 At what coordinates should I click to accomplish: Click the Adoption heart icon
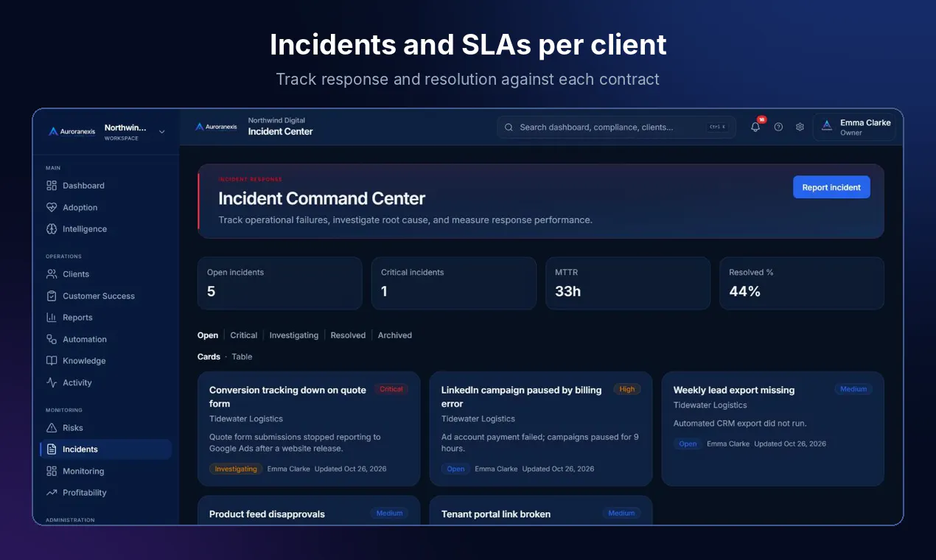pyautogui.click(x=52, y=208)
